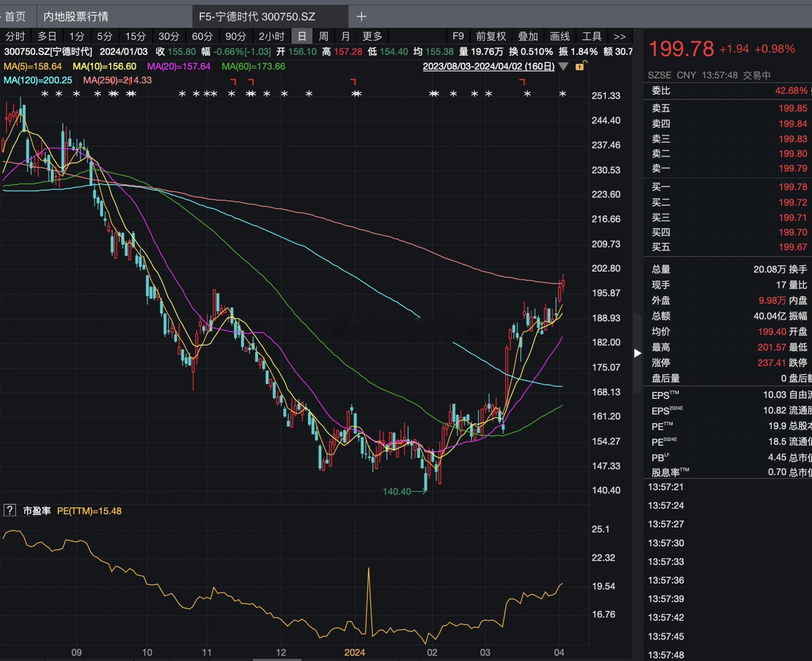Click the 市盈率 indicator name
This screenshot has height=661, width=812.
(37, 511)
